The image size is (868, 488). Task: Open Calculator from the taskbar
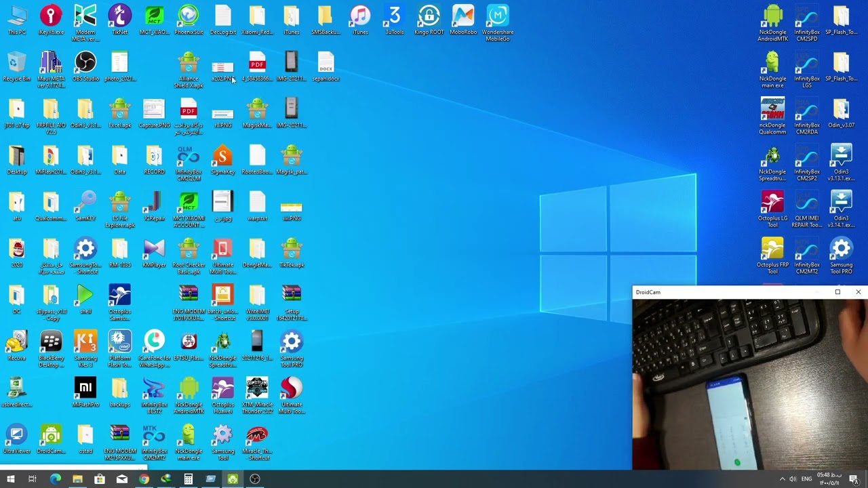click(188, 479)
